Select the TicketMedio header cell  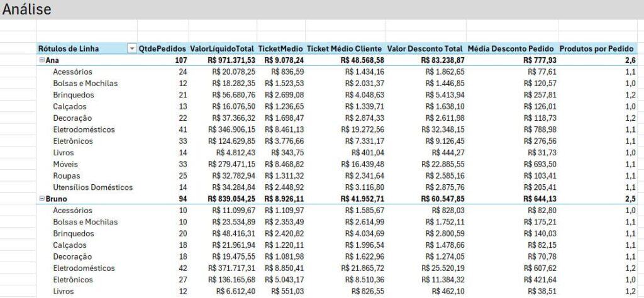point(281,48)
